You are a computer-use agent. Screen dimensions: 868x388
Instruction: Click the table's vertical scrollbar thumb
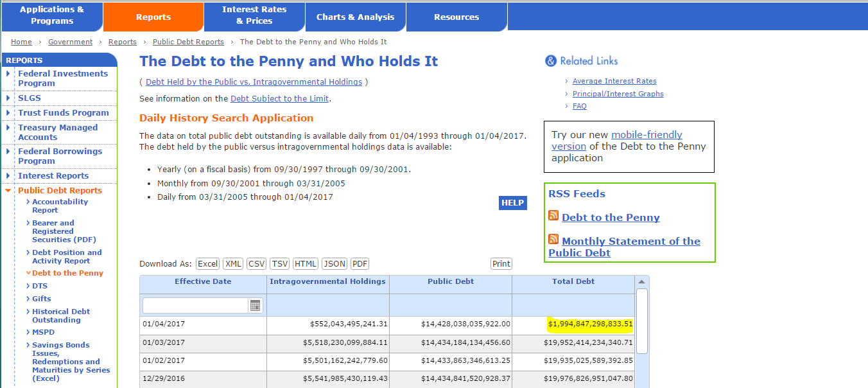(x=641, y=321)
